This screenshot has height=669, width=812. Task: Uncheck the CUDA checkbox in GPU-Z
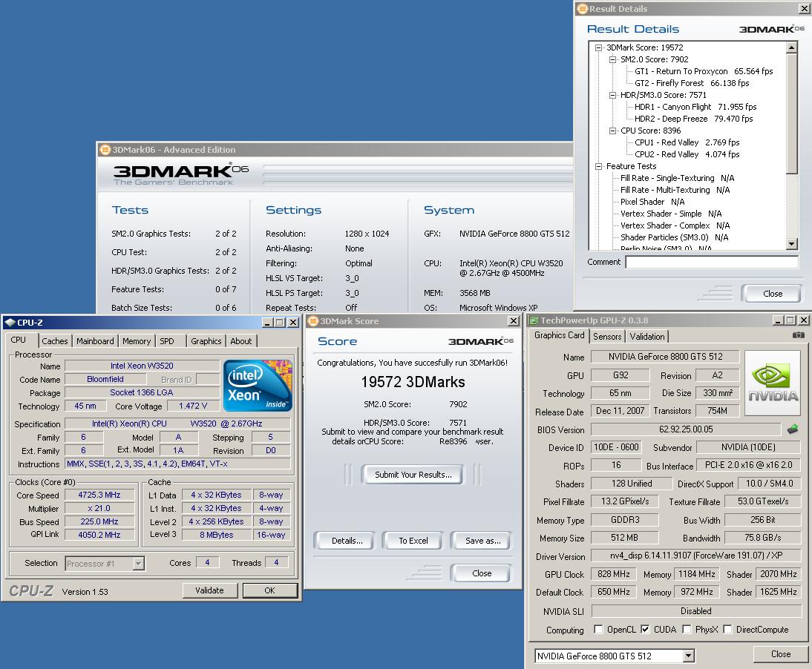coord(645,629)
